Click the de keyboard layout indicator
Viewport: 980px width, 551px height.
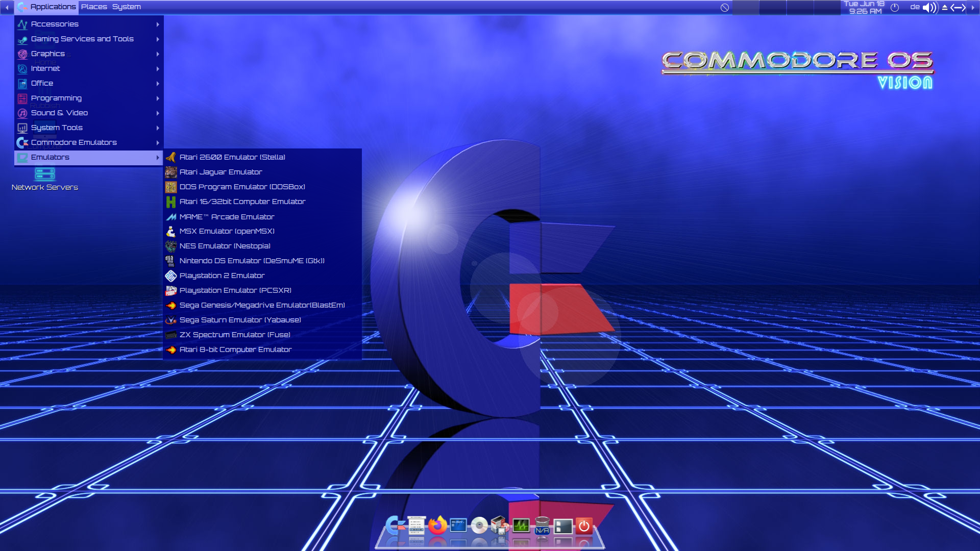915,7
